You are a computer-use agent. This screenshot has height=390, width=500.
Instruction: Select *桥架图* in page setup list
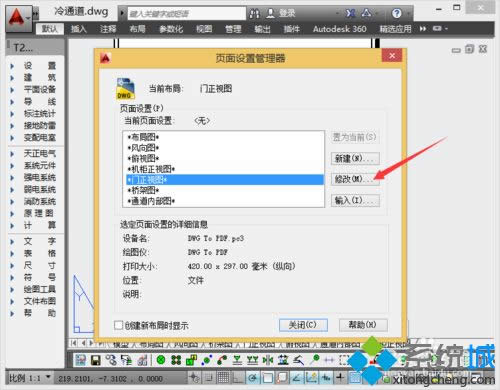tap(225, 190)
